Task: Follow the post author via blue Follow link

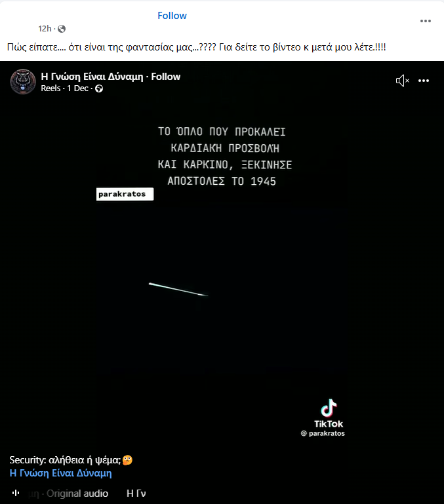Action: 172,16
